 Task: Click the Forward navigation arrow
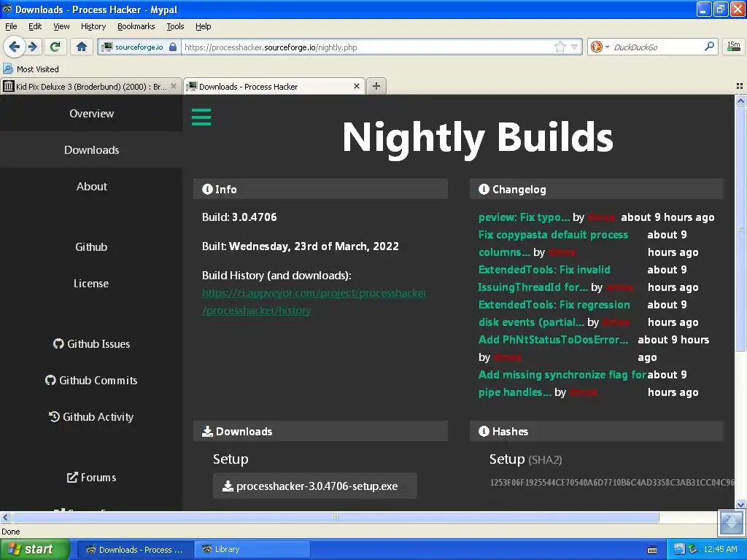(33, 47)
